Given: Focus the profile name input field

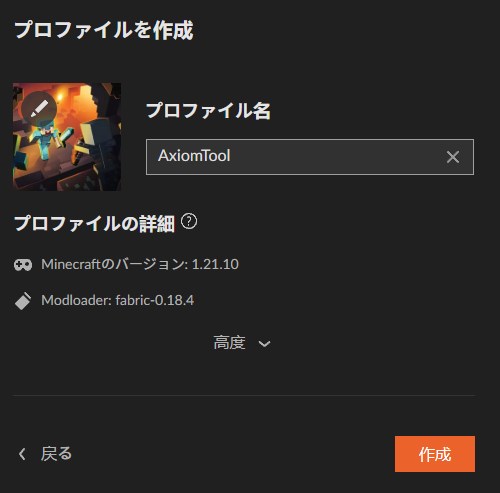Looking at the screenshot, I should click(310, 157).
